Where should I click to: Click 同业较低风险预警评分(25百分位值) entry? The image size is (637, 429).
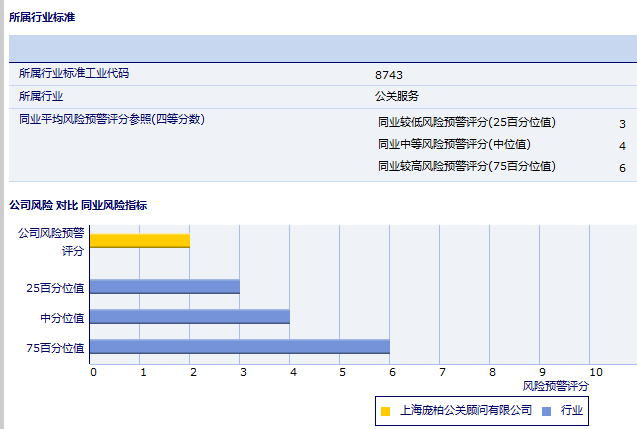467,122
